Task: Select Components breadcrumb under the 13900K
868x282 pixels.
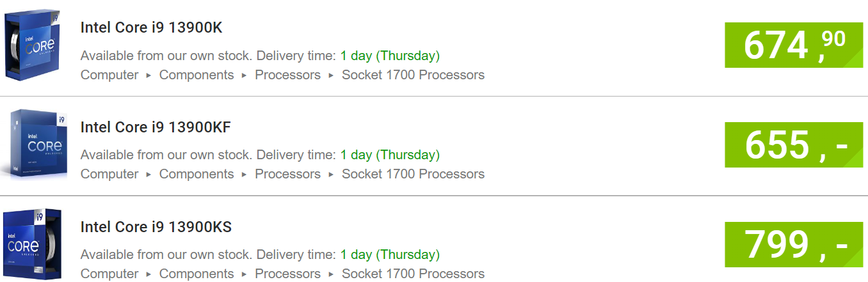Action: 197,75
